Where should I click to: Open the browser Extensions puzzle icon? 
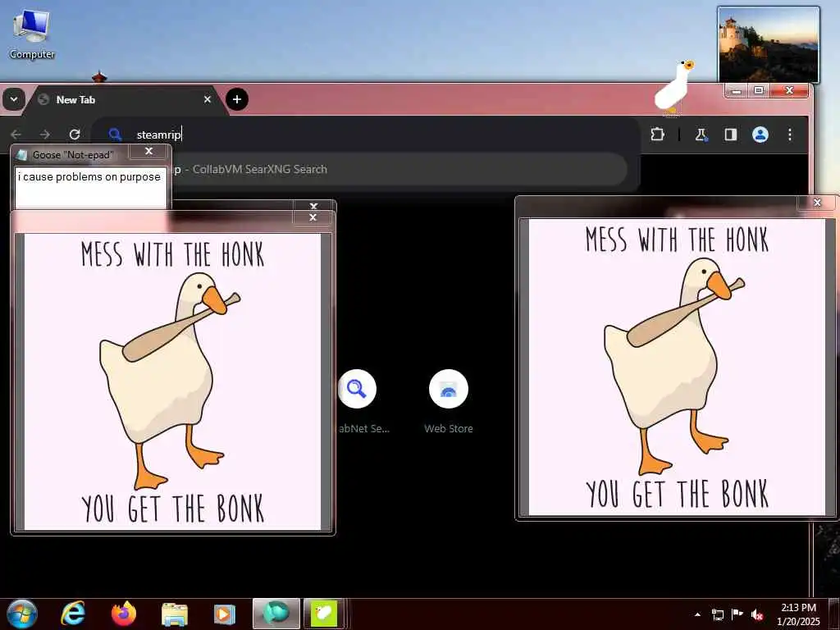coord(657,135)
